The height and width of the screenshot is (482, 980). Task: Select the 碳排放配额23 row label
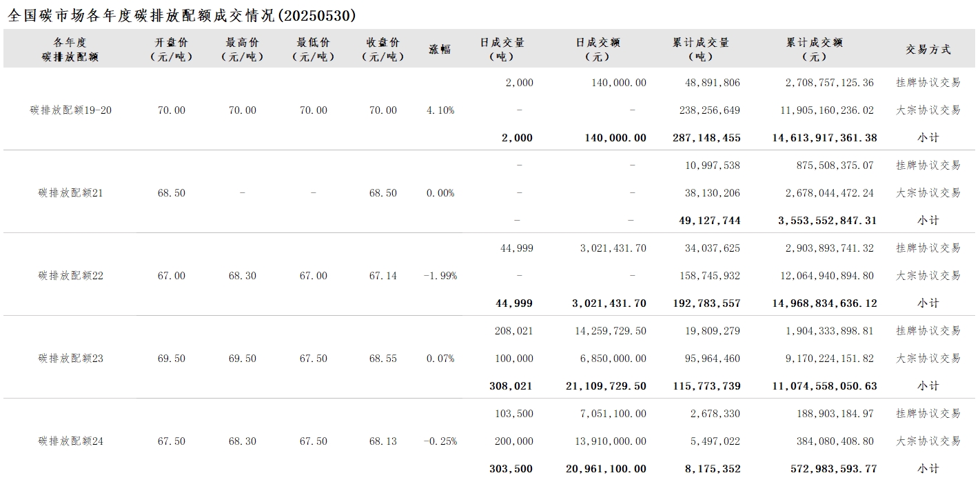[70, 359]
